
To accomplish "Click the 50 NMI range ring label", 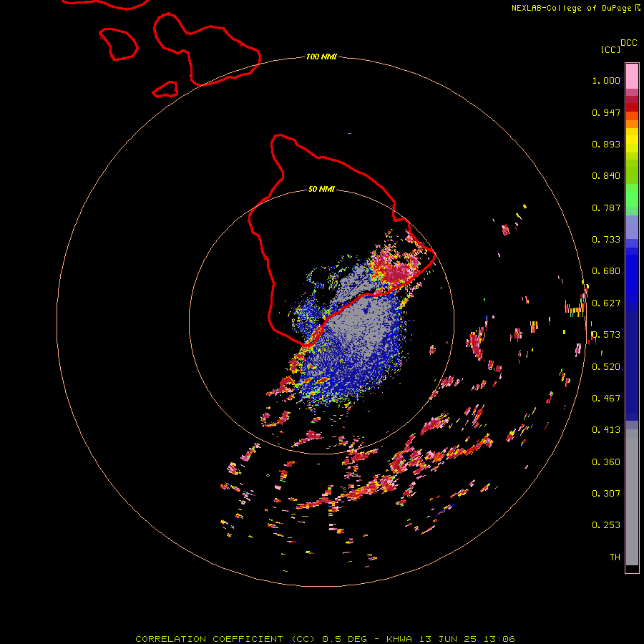I will pyautogui.click(x=321, y=189).
